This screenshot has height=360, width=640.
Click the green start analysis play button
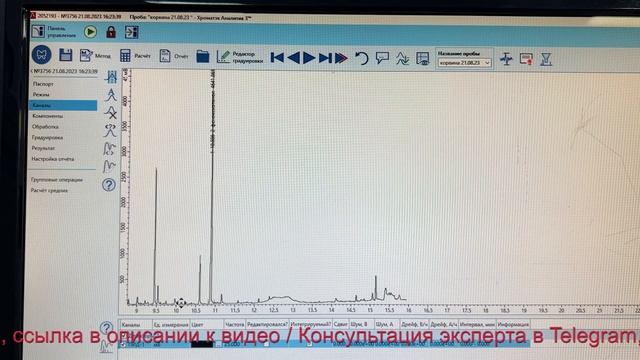[x=90, y=32]
